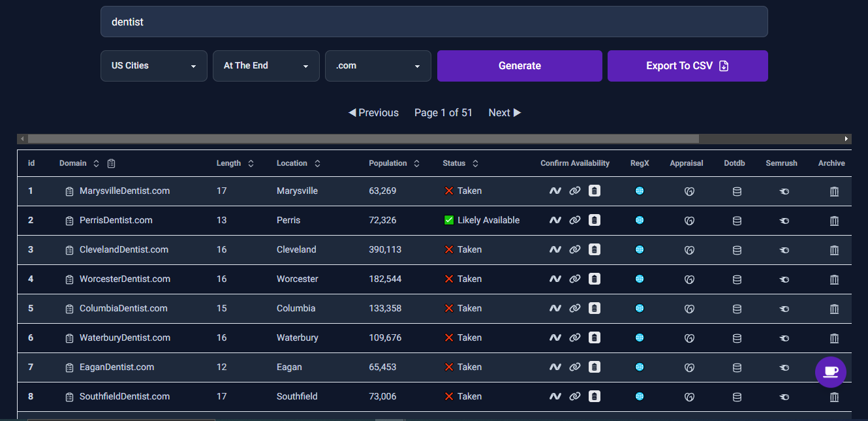Open Semrush icon for ClevelandDentist.com
This screenshot has width=868, height=421.
point(784,250)
